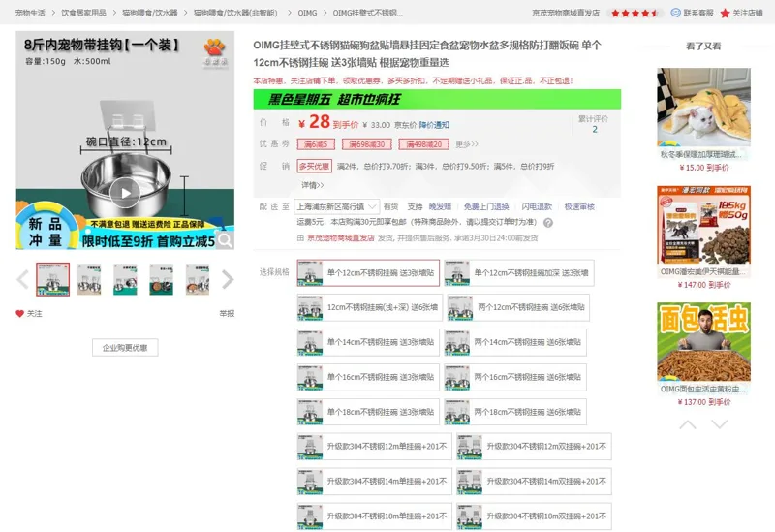The width and height of the screenshot is (775, 532).
Task: Open the 晚发赔 service link
Action: pyautogui.click(x=440, y=206)
